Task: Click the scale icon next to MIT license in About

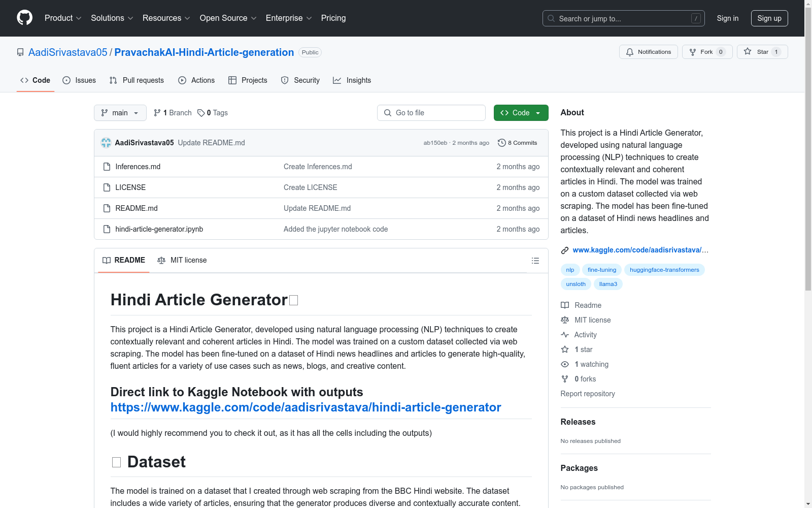Action: coord(565,320)
